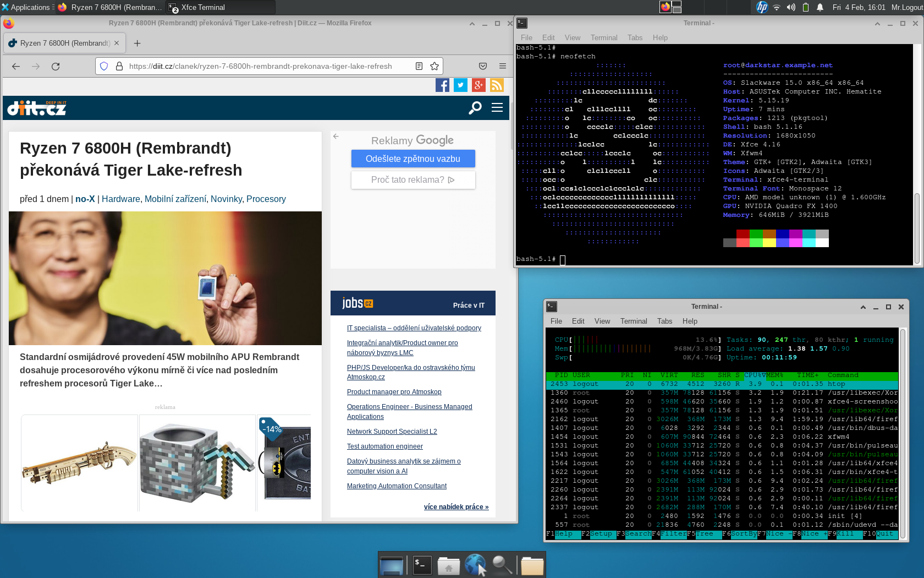Reload the page in Firefox
Viewport: 924px width, 578px height.
(x=56, y=66)
